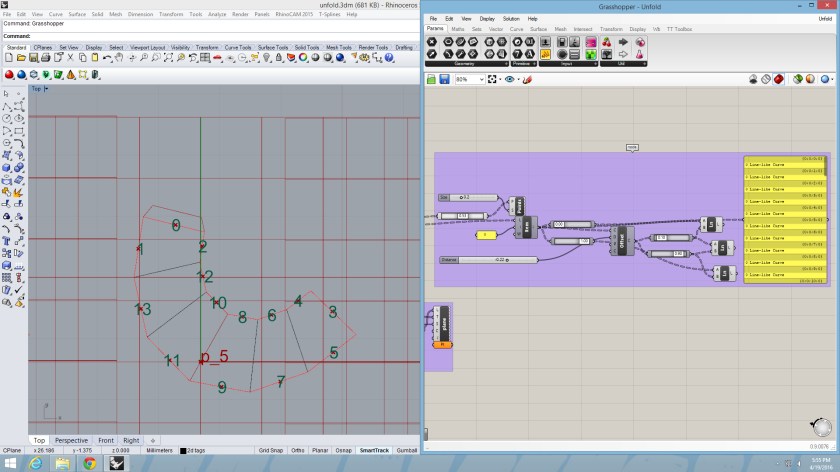Open the 80% zoom level dropdown
840x472 pixels.
click(x=481, y=79)
